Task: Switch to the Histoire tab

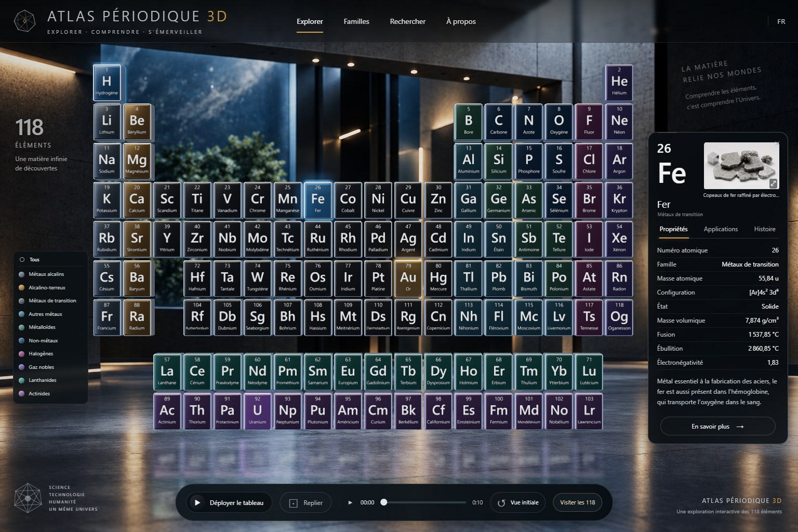Action: pyautogui.click(x=765, y=229)
